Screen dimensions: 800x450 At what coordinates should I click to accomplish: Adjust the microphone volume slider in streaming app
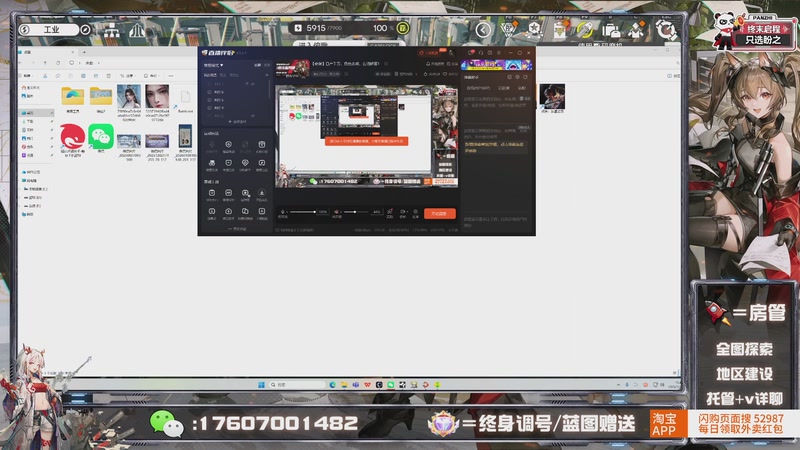tap(303, 211)
